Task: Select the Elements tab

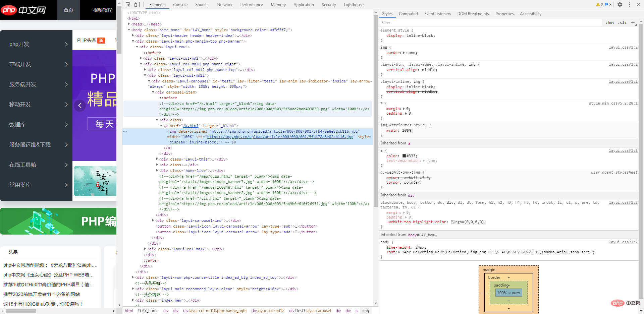Action: 157,5
